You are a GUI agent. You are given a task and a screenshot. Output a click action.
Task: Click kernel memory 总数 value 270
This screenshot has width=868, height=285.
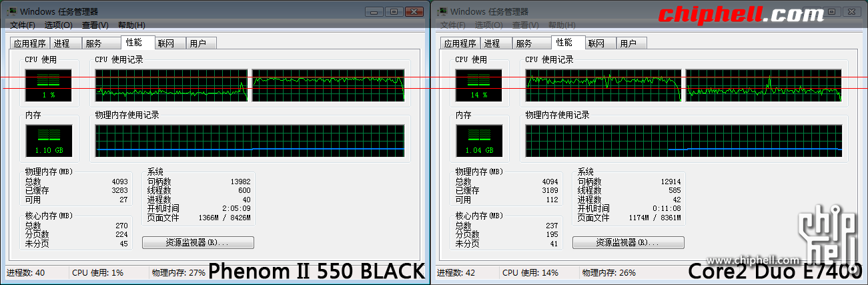[121, 226]
